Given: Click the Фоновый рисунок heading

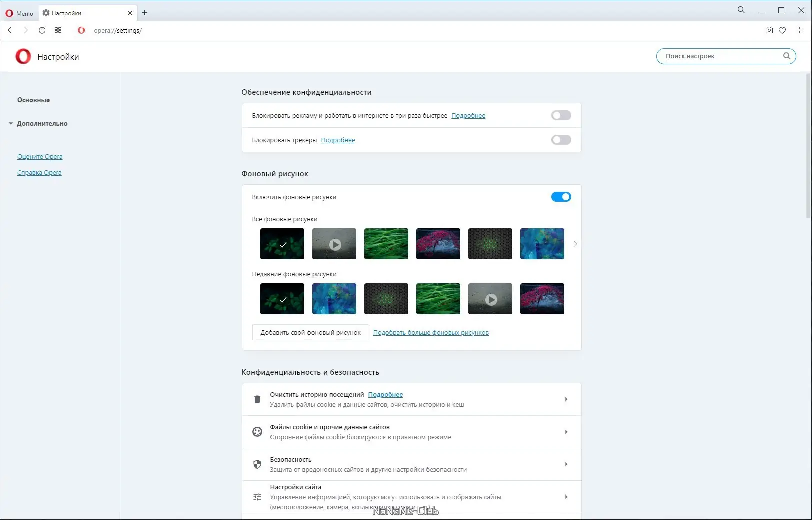Looking at the screenshot, I should (x=275, y=174).
